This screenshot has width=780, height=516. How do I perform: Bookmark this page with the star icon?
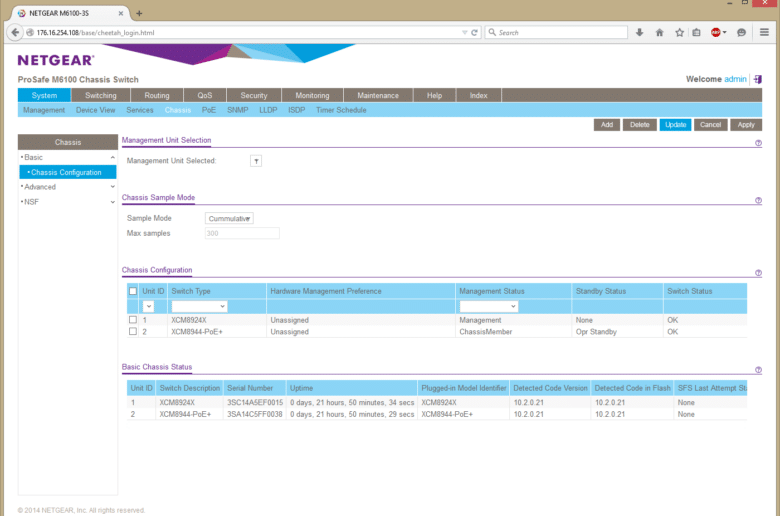click(x=680, y=32)
